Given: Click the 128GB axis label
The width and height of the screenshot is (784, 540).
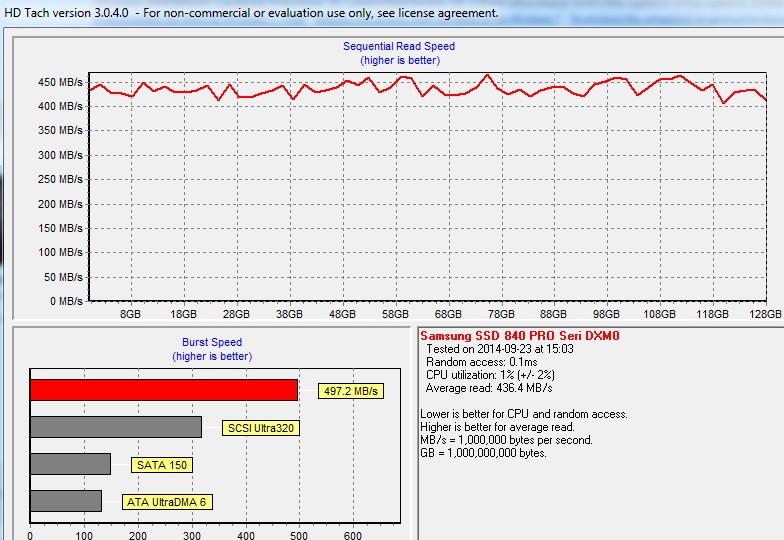Looking at the screenshot, I should pos(765,314).
